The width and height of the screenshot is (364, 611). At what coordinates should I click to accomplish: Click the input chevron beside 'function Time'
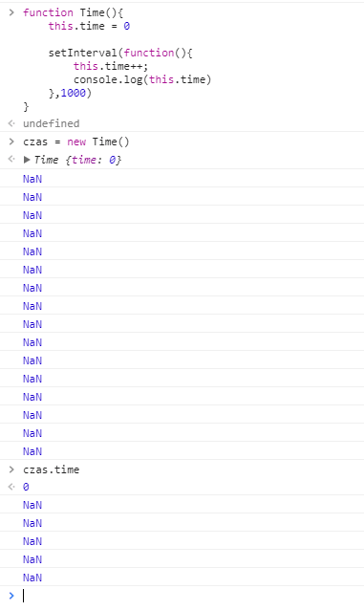11,12
